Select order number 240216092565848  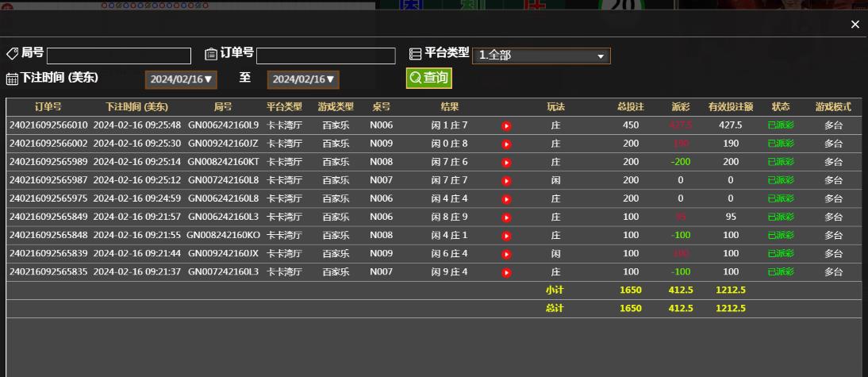pyautogui.click(x=48, y=235)
